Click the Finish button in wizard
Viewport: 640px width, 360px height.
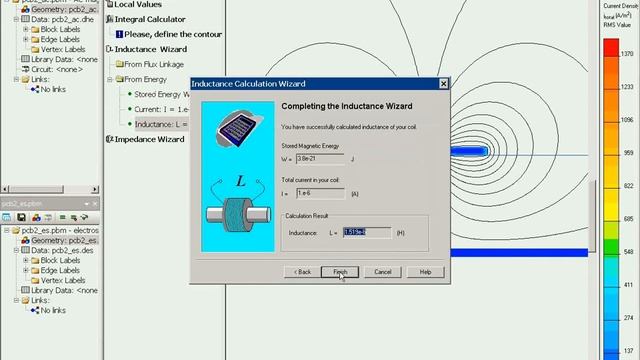click(x=340, y=272)
